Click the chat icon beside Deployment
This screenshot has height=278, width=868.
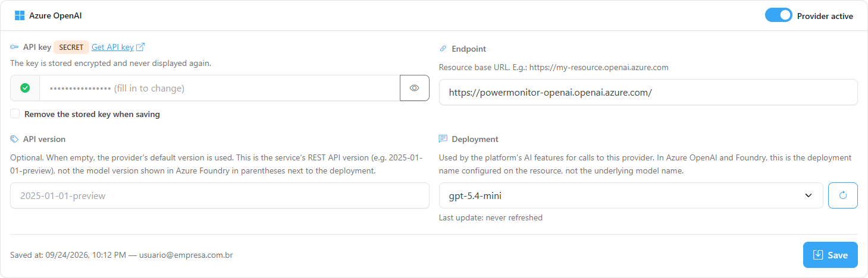click(443, 139)
